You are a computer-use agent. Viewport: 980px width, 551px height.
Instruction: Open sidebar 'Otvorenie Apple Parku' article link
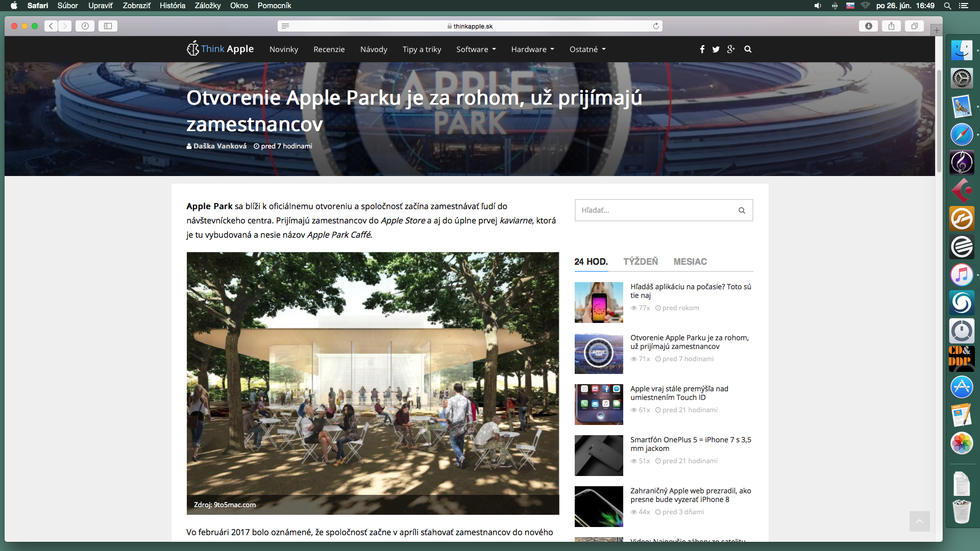[x=690, y=342]
